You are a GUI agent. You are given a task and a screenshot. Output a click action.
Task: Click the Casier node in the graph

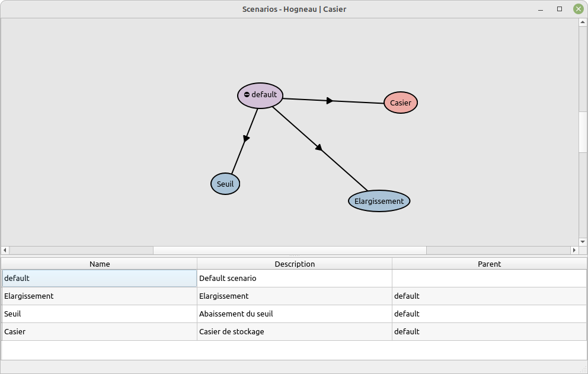click(401, 103)
